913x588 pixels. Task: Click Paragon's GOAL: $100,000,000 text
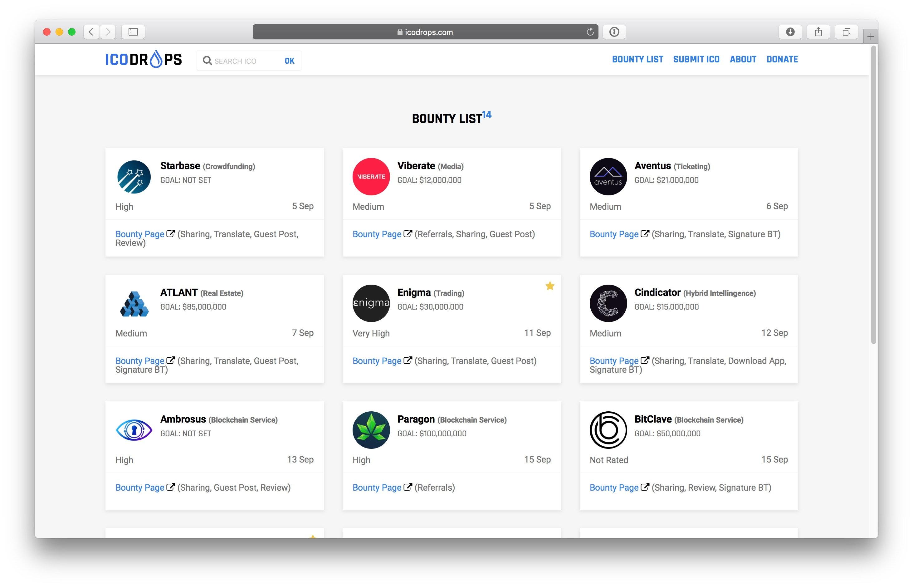432,434
